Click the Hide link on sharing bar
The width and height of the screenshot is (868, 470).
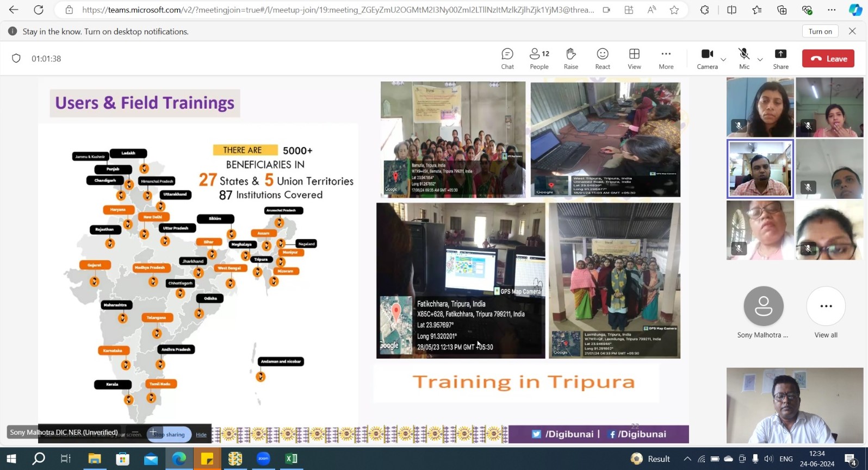coord(201,435)
